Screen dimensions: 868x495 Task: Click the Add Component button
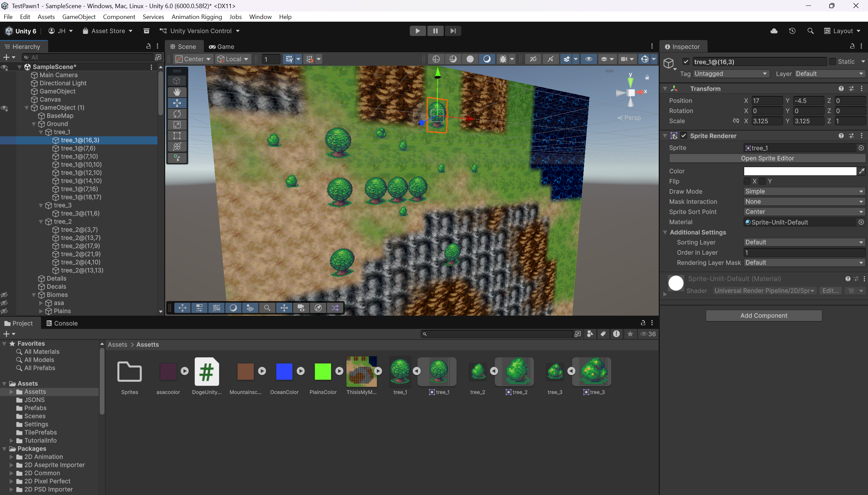click(x=764, y=316)
